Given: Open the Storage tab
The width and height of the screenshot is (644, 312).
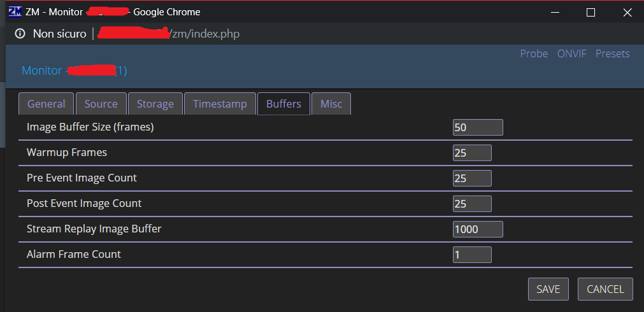Looking at the screenshot, I should [x=155, y=104].
